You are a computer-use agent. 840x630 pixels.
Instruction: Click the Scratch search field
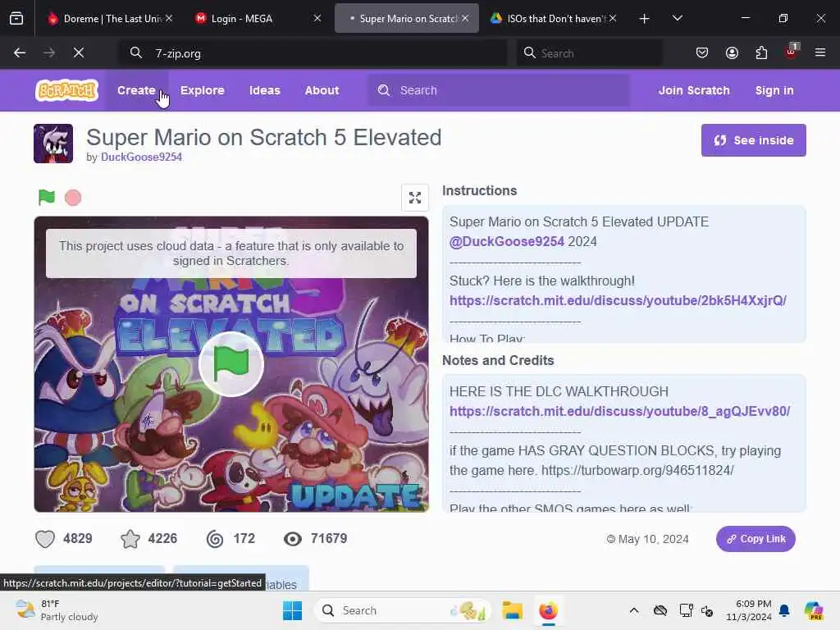[x=499, y=90]
